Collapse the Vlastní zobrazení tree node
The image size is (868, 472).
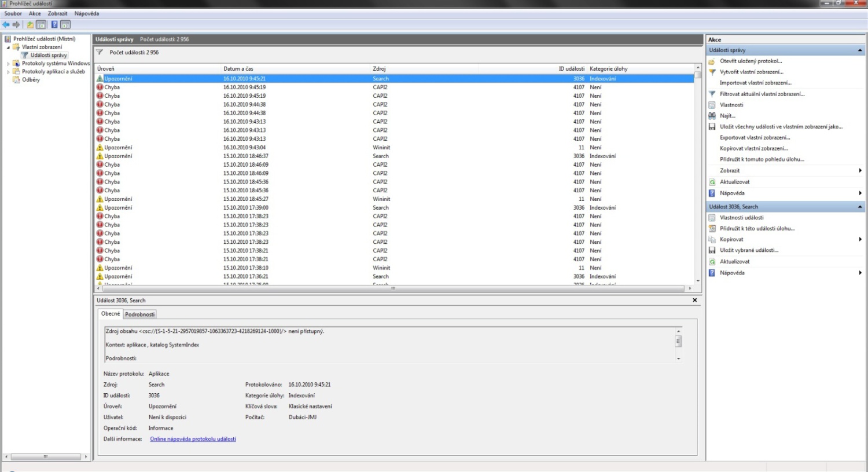(x=8, y=47)
